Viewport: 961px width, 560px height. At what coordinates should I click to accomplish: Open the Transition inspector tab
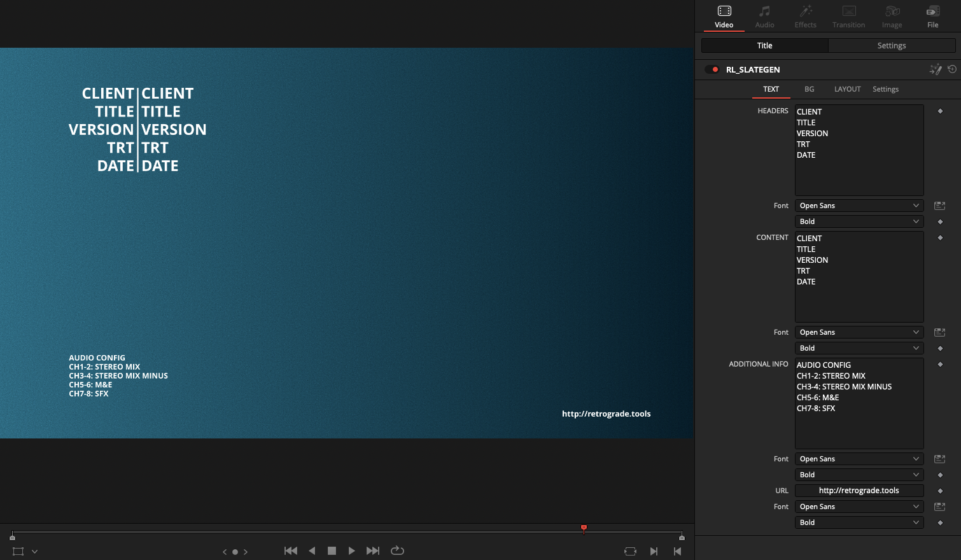click(848, 17)
